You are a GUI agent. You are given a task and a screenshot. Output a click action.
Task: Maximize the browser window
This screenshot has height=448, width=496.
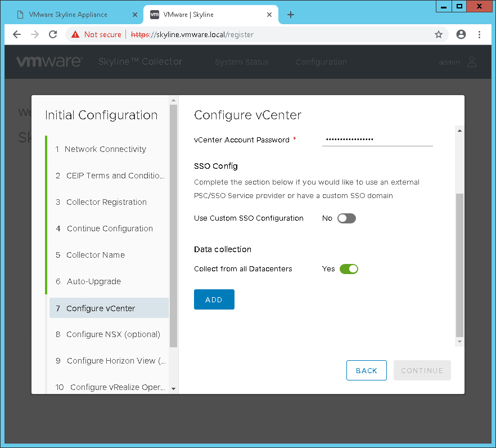click(459, 6)
